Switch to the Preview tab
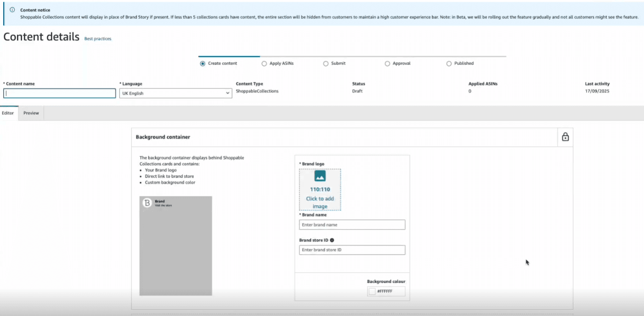Screen dimensions: 644x316 (31, 113)
